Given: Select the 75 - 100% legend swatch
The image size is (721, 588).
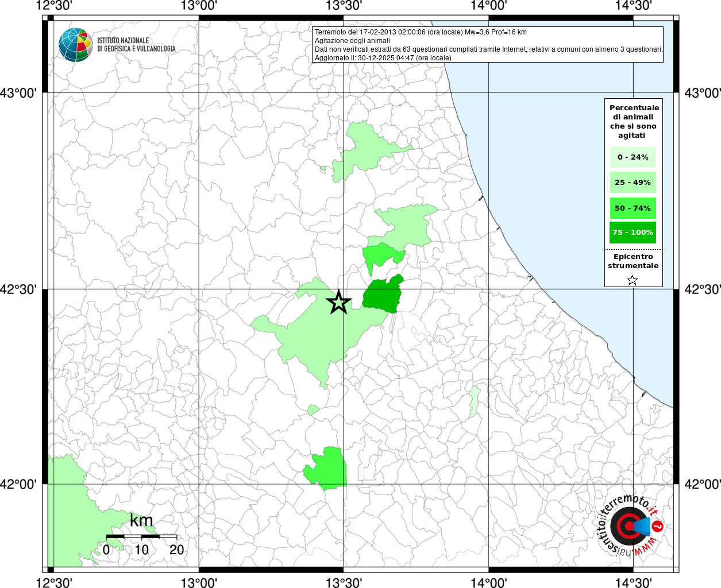Looking at the screenshot, I should (633, 233).
